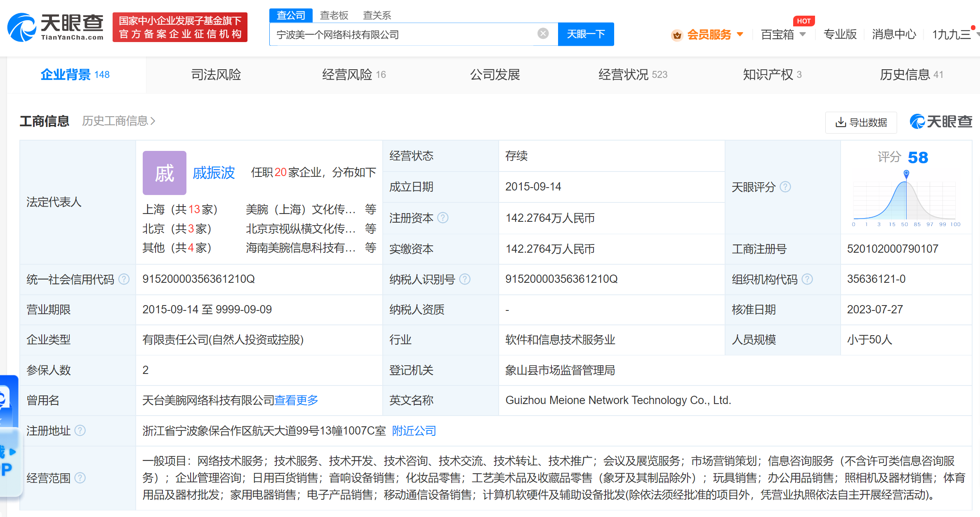This screenshot has width=980, height=517.
Task: Click help icon next to 统一社会信用代码
Action: click(124, 279)
